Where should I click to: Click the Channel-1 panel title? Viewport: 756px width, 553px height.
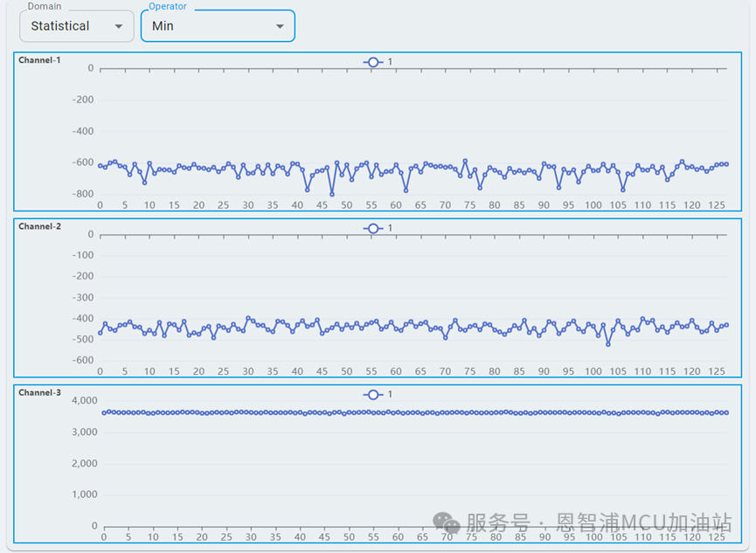pos(39,60)
